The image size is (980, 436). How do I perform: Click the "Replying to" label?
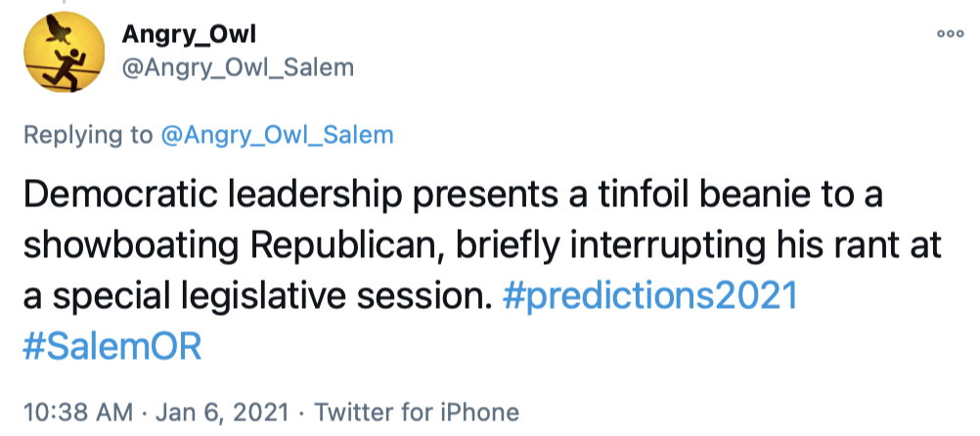(89, 135)
